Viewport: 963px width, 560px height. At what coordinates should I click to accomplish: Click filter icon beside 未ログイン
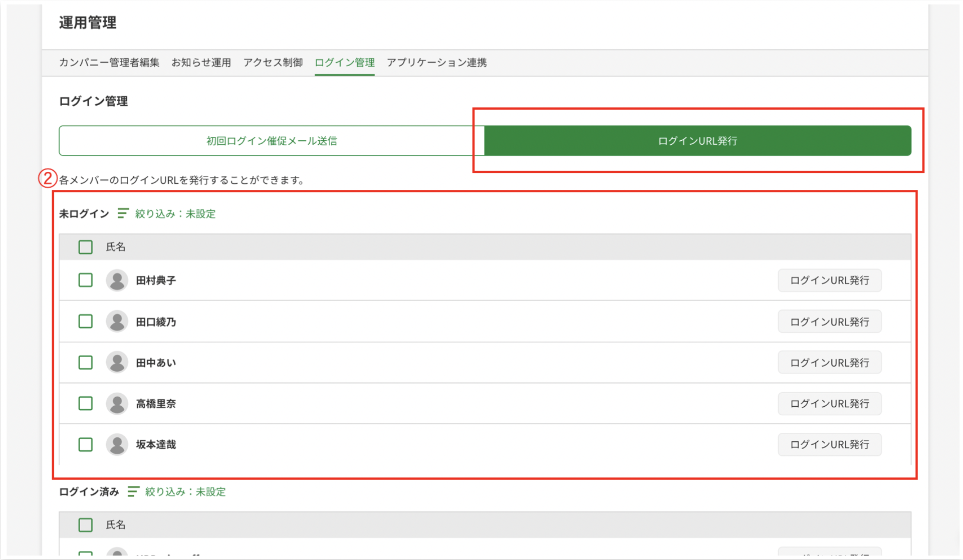[x=123, y=214]
